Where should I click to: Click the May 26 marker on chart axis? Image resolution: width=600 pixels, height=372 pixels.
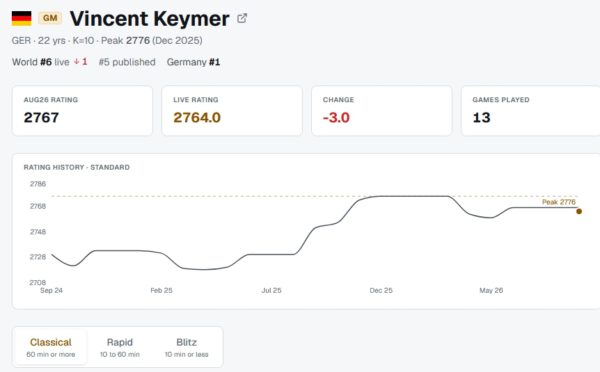coord(491,290)
